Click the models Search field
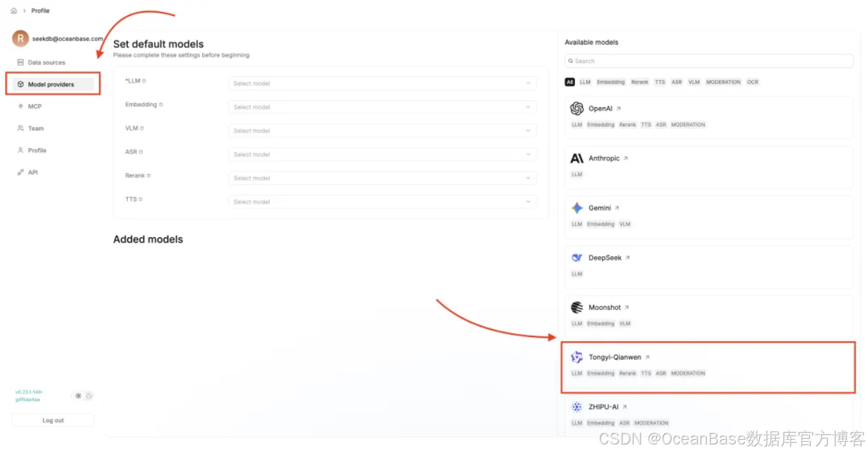The width and height of the screenshot is (868, 453). point(709,61)
